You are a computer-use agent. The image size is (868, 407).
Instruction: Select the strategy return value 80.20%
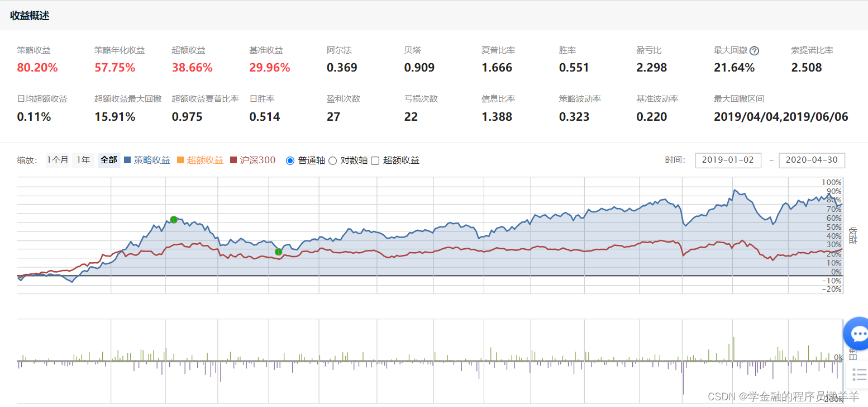[37, 68]
